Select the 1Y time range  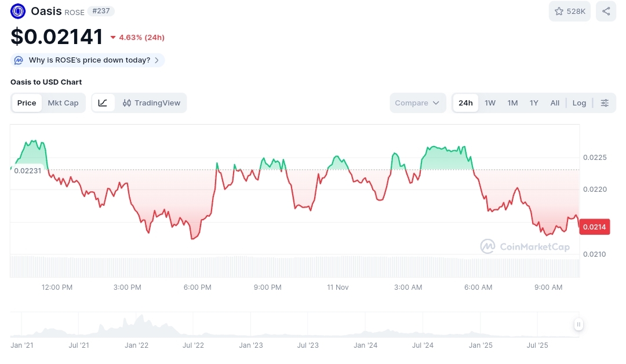point(534,103)
